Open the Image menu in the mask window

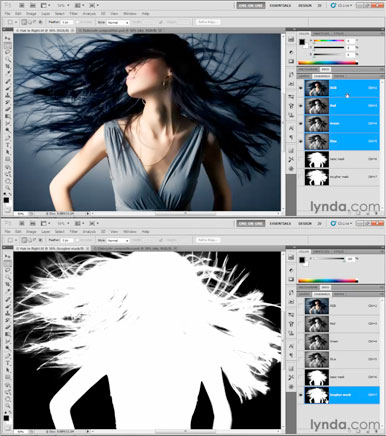pos(31,232)
